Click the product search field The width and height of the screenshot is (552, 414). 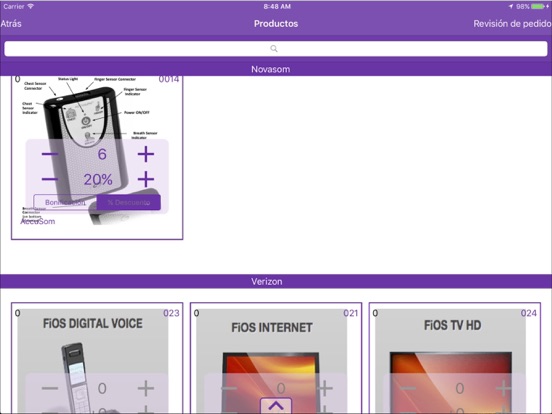(276, 49)
